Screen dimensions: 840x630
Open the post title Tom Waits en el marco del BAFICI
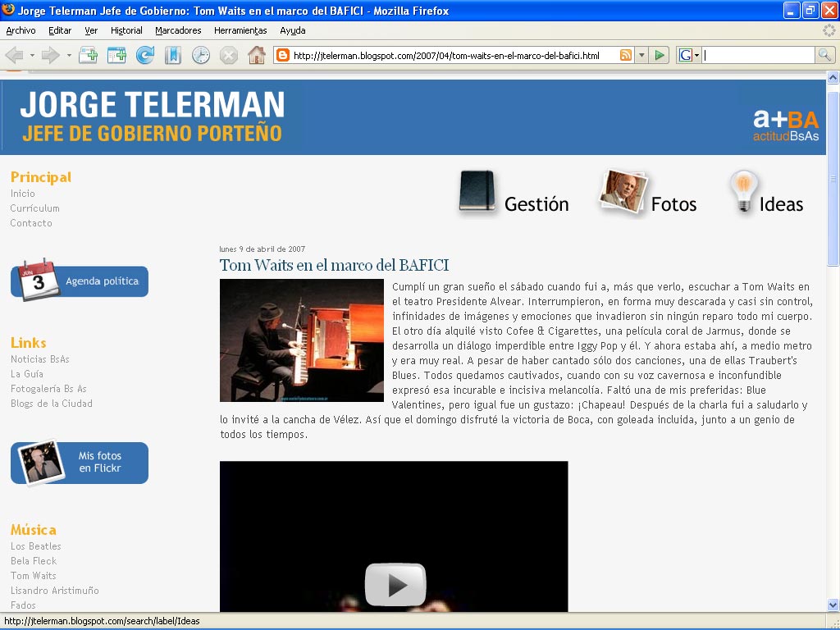coord(335,265)
